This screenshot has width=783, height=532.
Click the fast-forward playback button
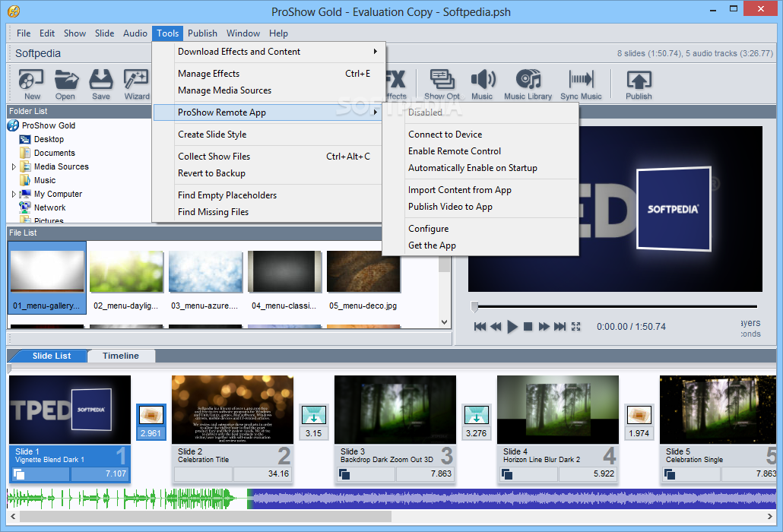[x=544, y=326]
